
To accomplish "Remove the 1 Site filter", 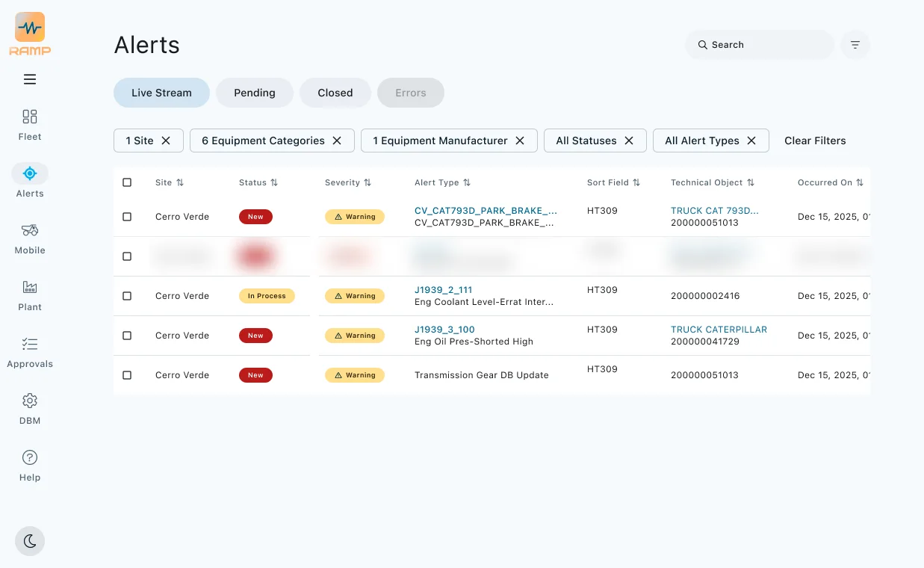I will pos(166,141).
